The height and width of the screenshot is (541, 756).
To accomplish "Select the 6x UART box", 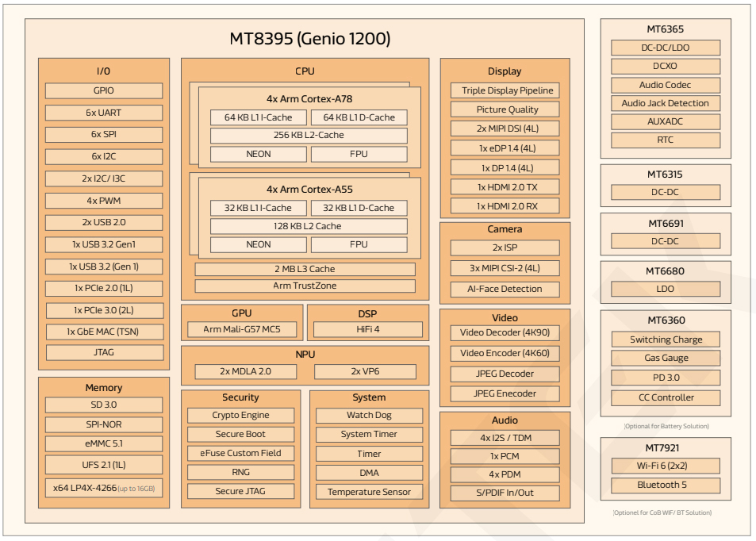I will (104, 113).
